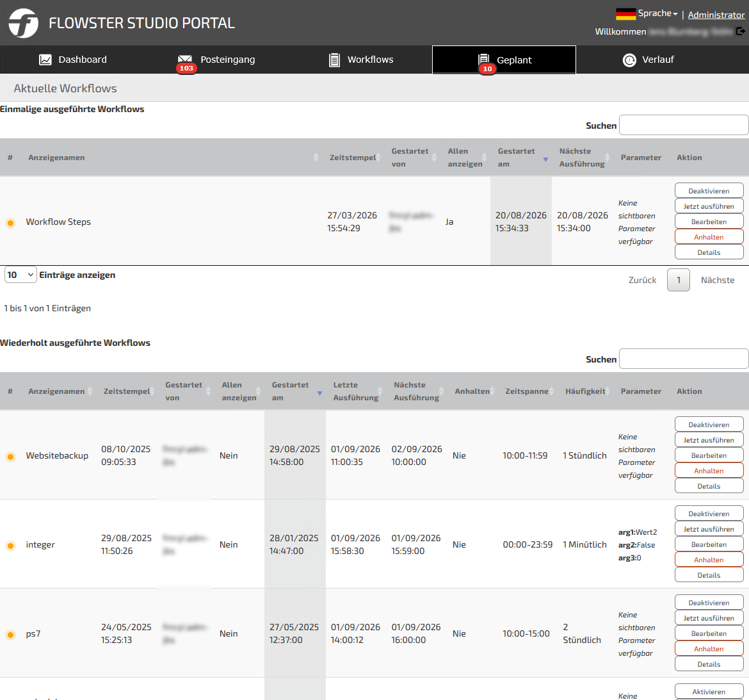Click Bearbeiten for ps7
The height and width of the screenshot is (700, 749).
click(x=709, y=633)
